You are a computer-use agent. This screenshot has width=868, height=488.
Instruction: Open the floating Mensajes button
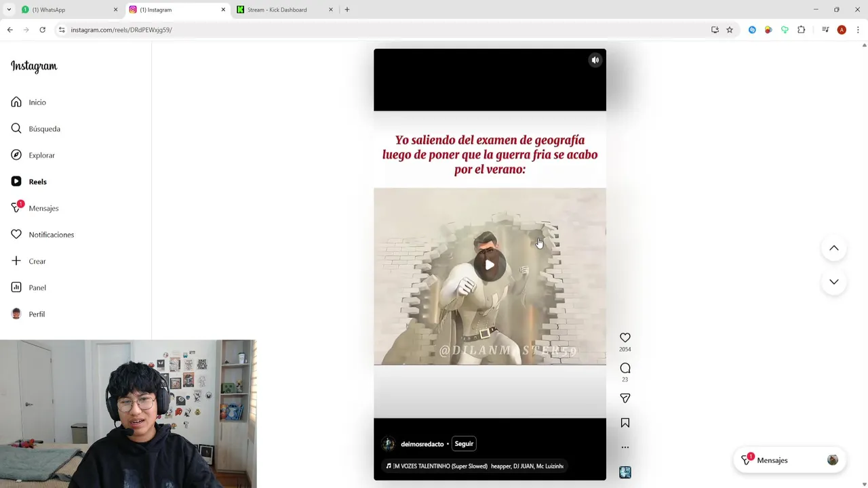point(789,460)
